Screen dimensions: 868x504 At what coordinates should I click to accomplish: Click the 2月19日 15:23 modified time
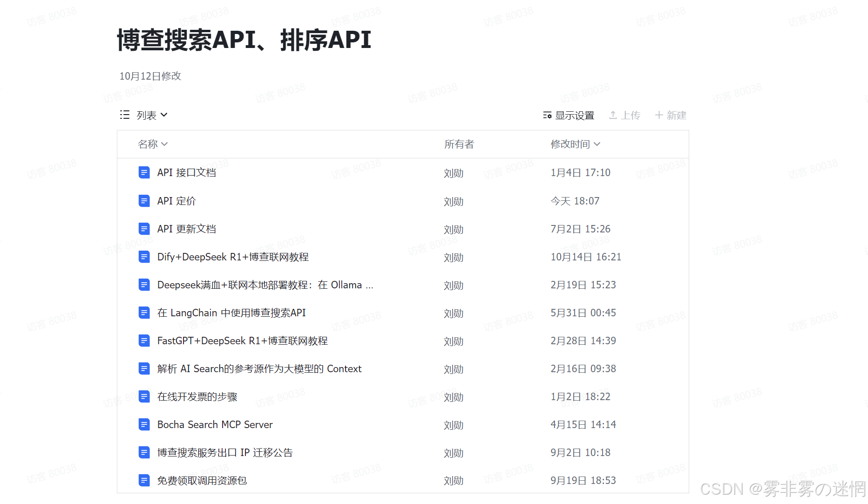(583, 285)
